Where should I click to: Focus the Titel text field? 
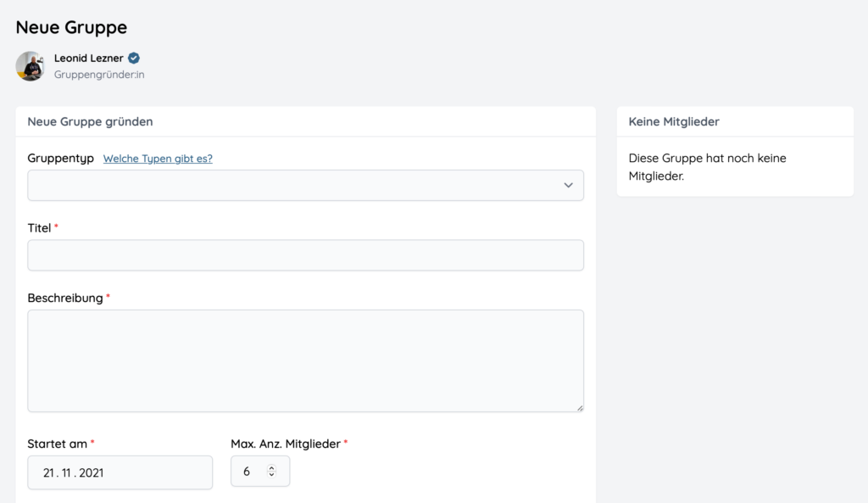pos(305,255)
